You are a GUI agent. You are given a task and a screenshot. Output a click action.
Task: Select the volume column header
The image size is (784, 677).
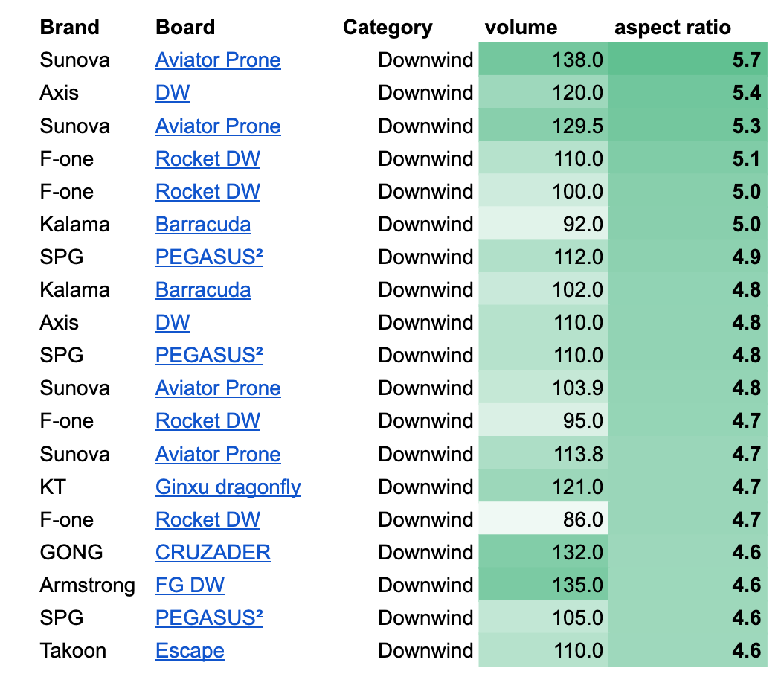(x=521, y=27)
